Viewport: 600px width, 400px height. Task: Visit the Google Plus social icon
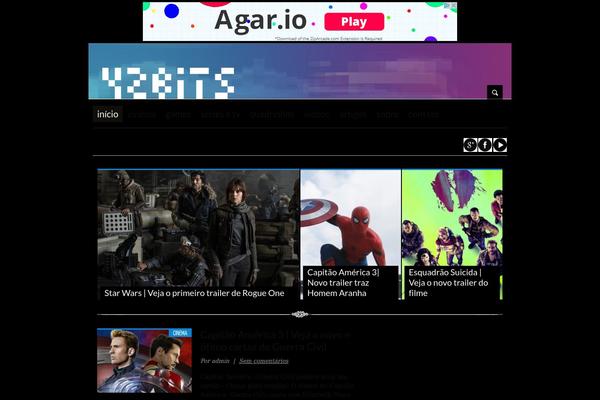tap(470, 145)
